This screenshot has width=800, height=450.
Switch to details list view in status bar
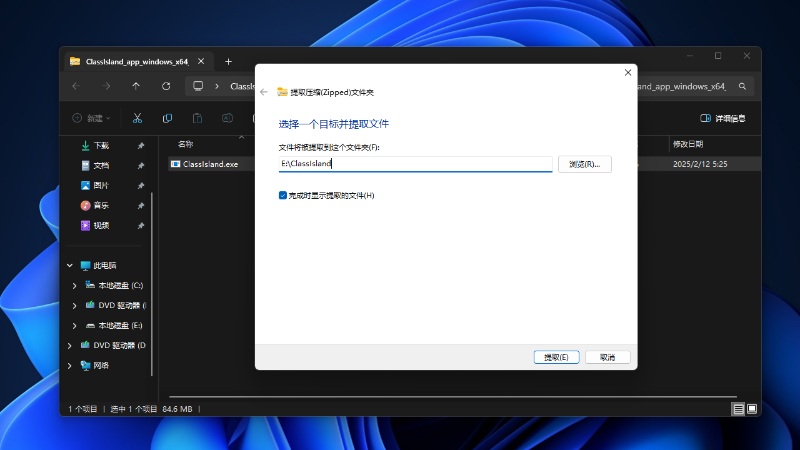(738, 409)
